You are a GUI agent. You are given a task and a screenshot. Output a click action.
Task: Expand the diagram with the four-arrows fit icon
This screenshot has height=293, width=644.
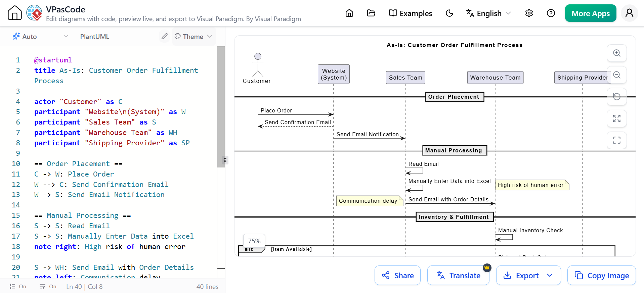[x=617, y=118]
